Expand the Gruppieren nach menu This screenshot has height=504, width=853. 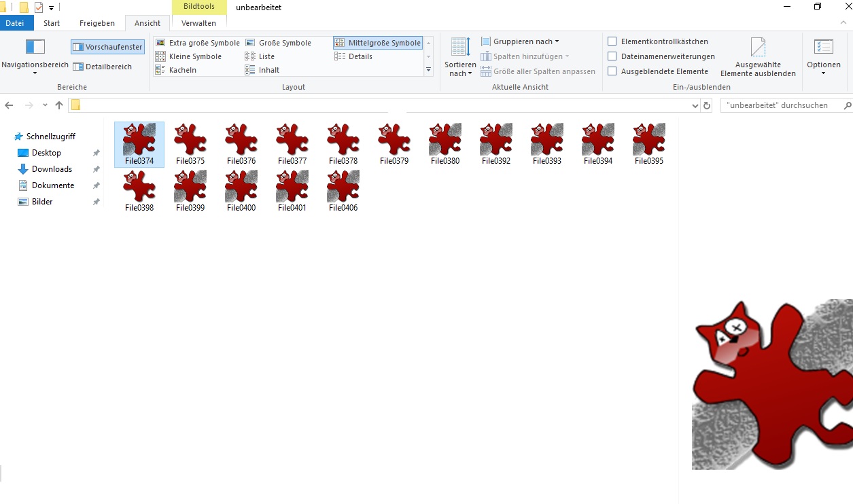tap(520, 41)
